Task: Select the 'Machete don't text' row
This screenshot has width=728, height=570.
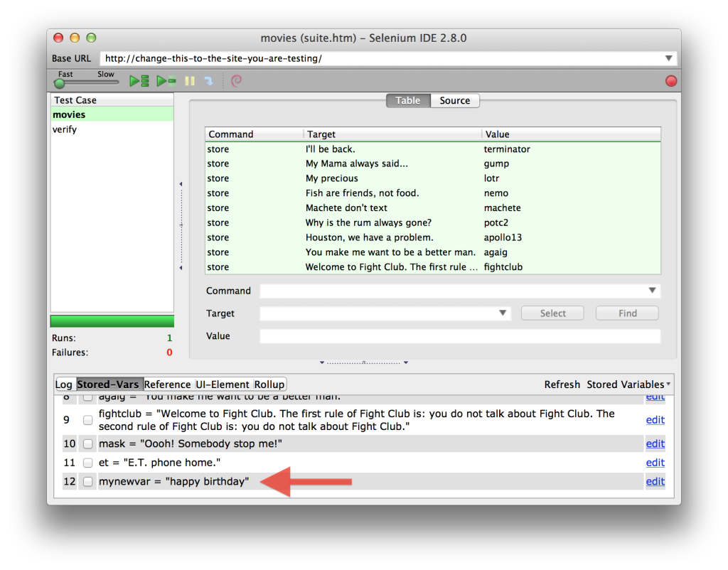Action: [433, 208]
